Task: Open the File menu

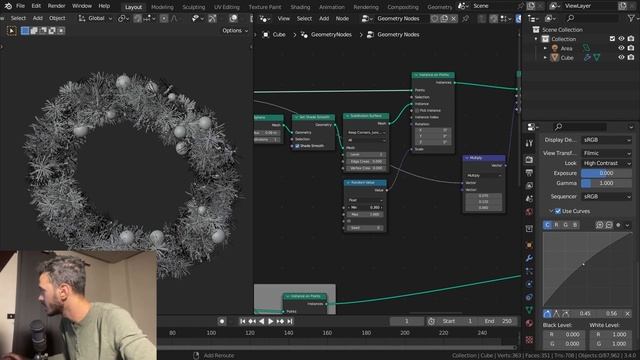Action: point(20,6)
